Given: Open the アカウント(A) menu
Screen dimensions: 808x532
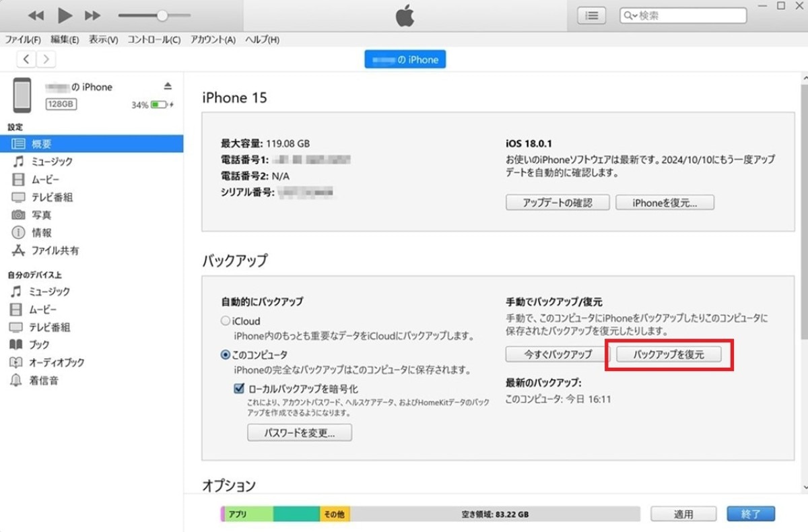Looking at the screenshot, I should 213,40.
